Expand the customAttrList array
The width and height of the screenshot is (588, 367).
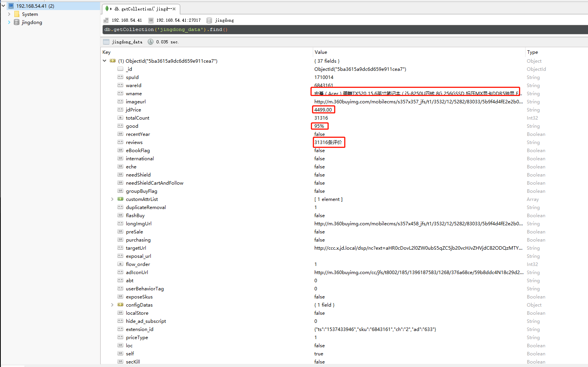point(112,199)
